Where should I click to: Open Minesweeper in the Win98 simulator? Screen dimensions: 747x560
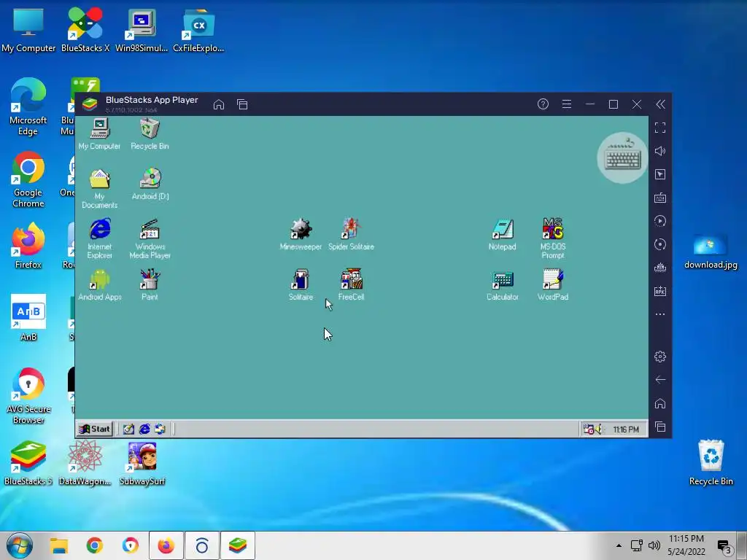pos(301,234)
